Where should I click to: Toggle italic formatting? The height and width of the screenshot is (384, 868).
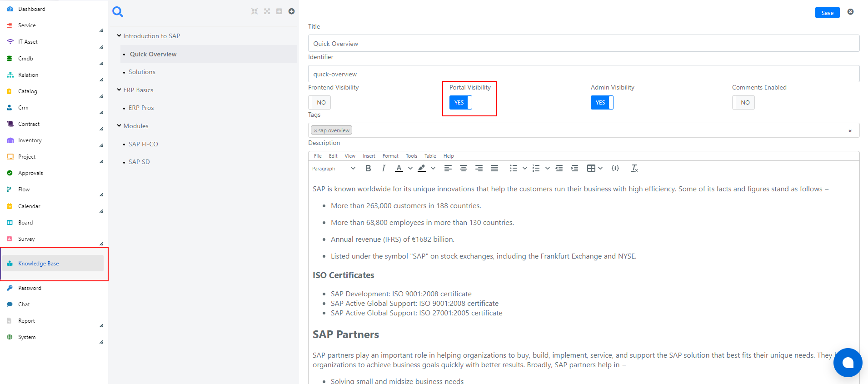pos(384,168)
